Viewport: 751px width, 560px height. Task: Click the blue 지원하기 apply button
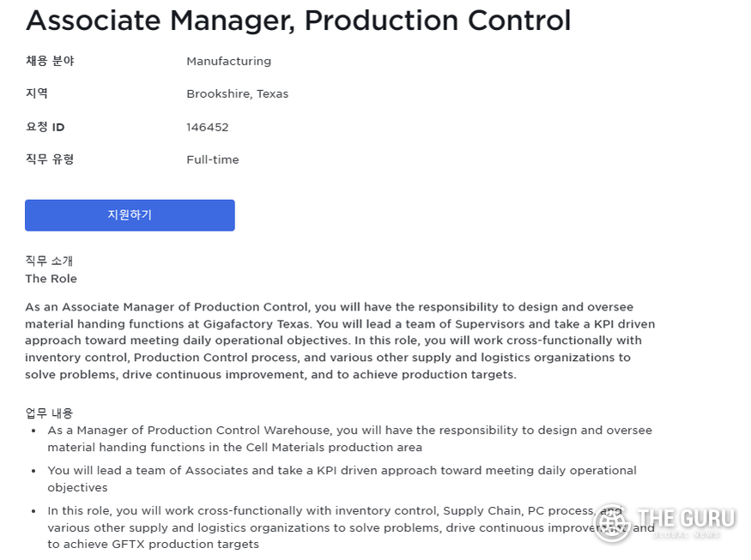[130, 215]
